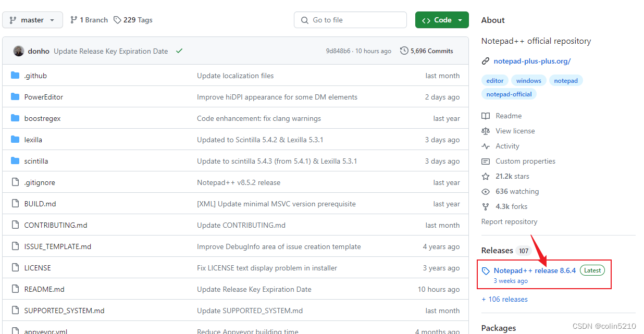Viewport: 644px width, 334px height.
Task: Open the Releases 107 heading link
Action: tap(506, 251)
